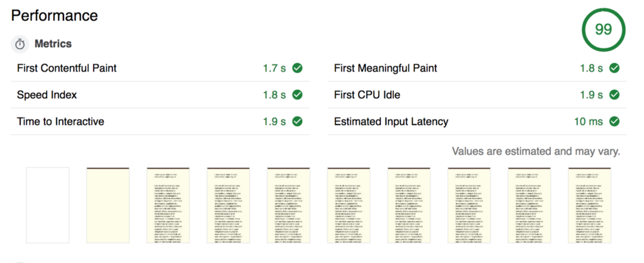Click the Time to Interactive 1.9 s value
Viewport: 644px width, 263px height.
pyautogui.click(x=274, y=121)
